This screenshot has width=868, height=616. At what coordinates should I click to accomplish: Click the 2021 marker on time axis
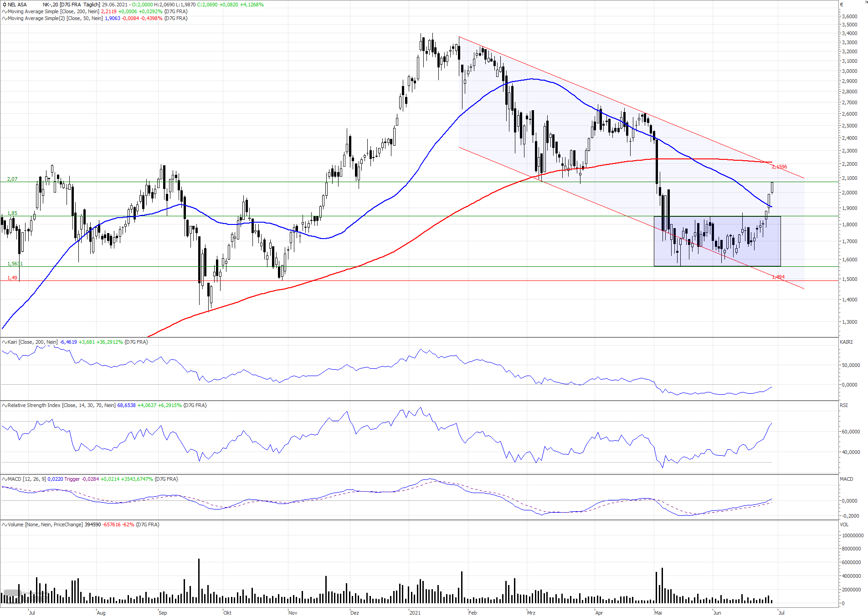[x=415, y=613]
